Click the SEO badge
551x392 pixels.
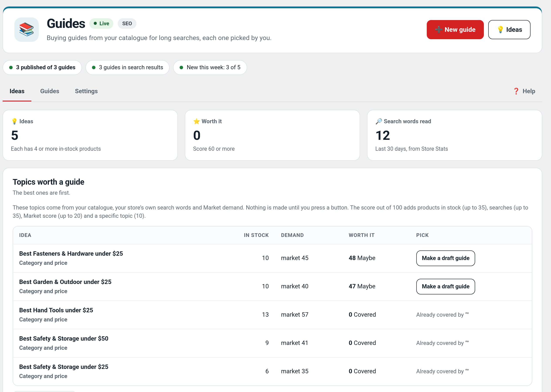tap(127, 24)
